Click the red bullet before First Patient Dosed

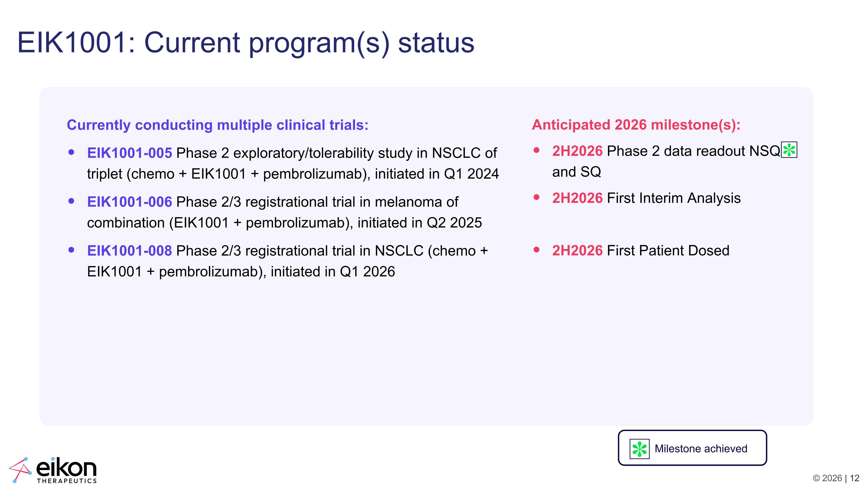(x=537, y=250)
